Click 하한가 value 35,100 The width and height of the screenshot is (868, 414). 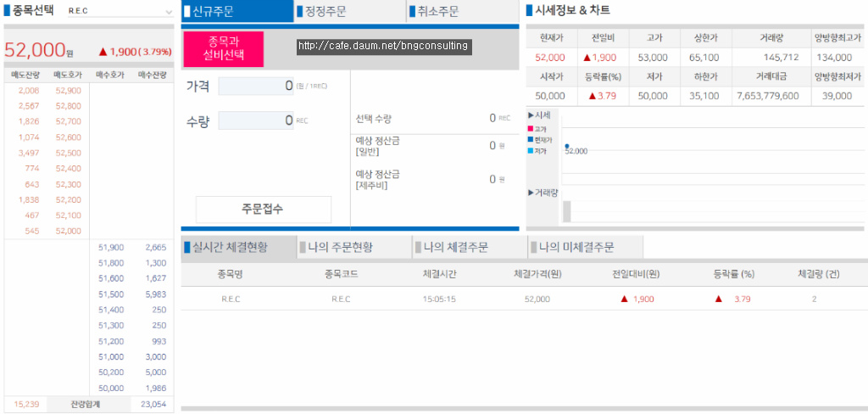coord(704,96)
